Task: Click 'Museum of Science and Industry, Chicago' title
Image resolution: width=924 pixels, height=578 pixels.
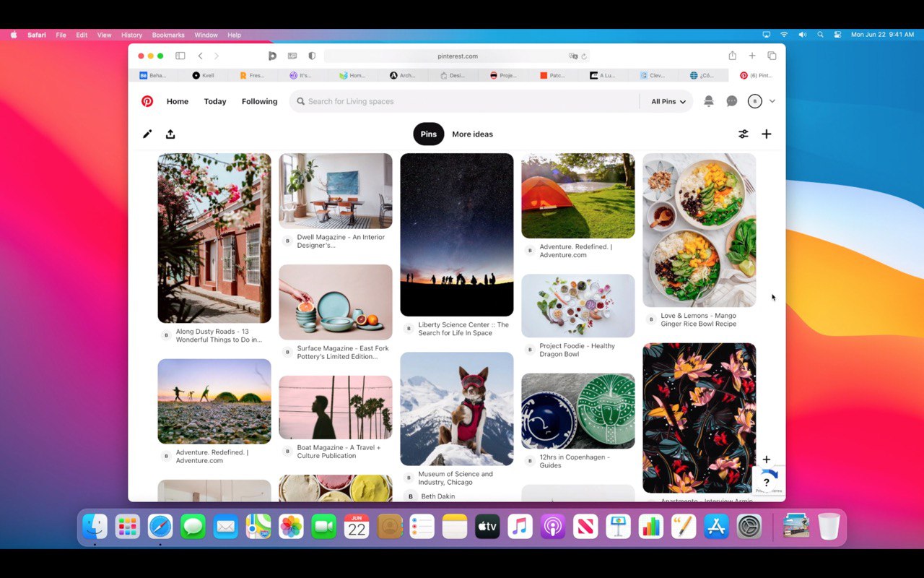Action: point(456,478)
